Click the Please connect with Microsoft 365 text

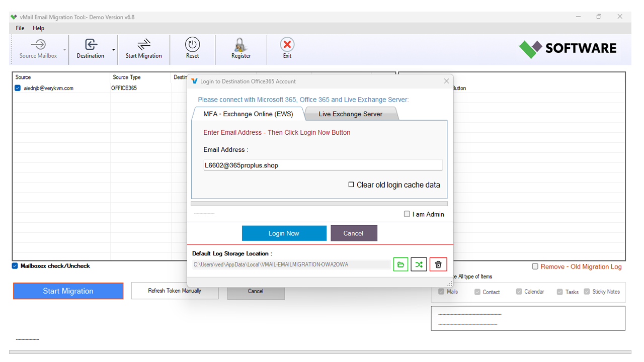click(303, 100)
